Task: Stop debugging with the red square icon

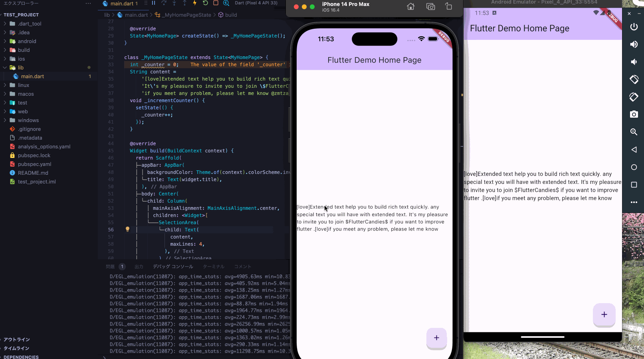Action: pyautogui.click(x=216, y=3)
